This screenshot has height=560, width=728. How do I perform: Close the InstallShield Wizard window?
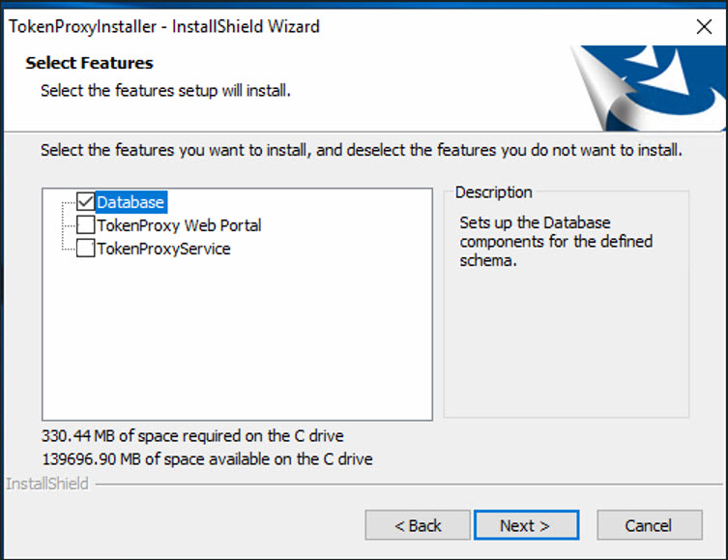point(704,27)
